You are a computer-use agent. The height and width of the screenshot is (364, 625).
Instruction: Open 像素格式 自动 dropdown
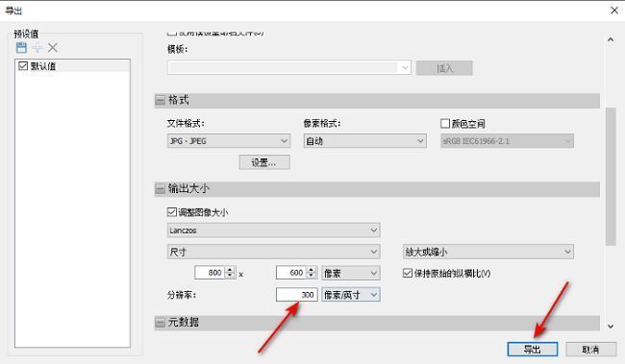point(364,141)
